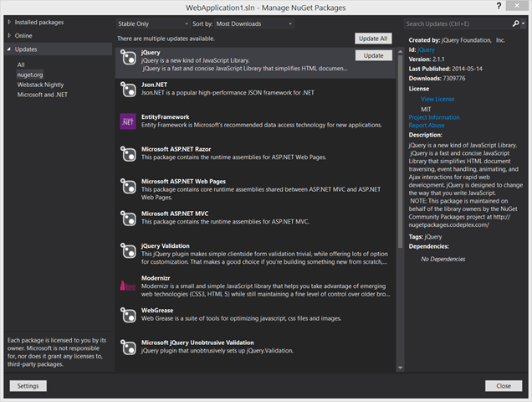532x402 pixels.
Task: Select the Microsoft ASP.NET Razor title
Action: [x=176, y=149]
